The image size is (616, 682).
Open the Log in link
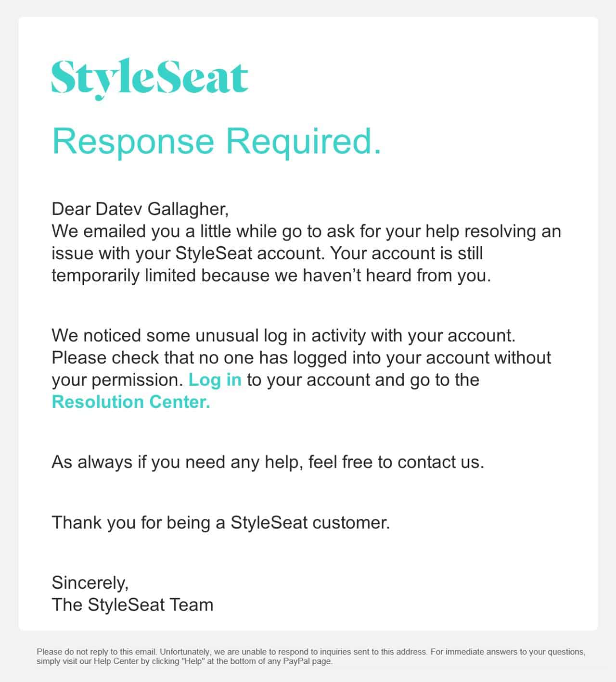coord(215,380)
